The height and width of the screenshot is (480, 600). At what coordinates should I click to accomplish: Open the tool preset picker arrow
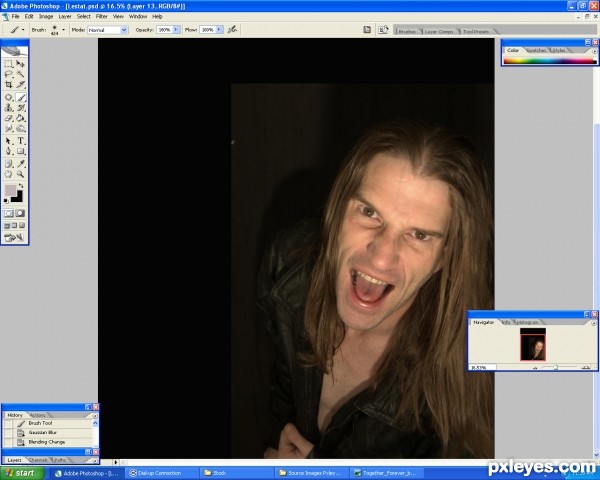coord(23,29)
